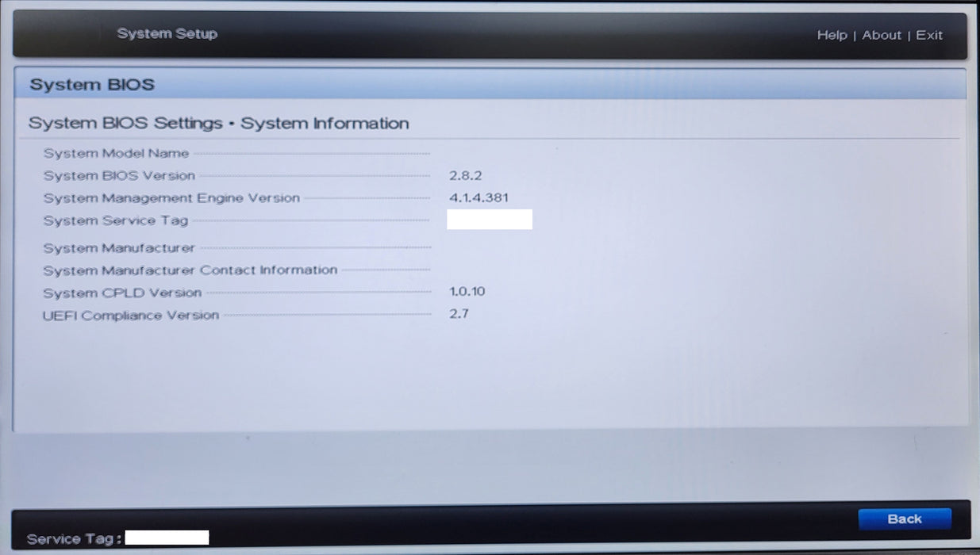Image resolution: width=980 pixels, height=555 pixels.
Task: Select BIOS version value 2.8.2
Action: (x=465, y=175)
